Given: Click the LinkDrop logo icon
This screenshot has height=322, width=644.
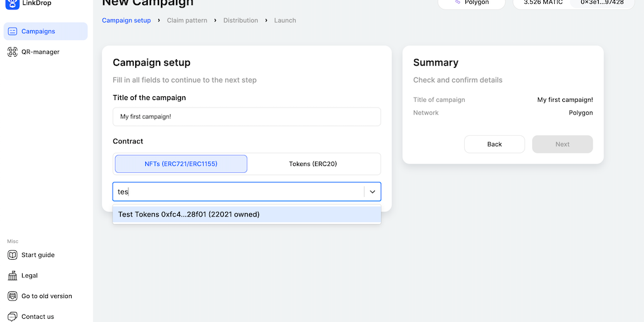Looking at the screenshot, I should pyautogui.click(x=13, y=3).
